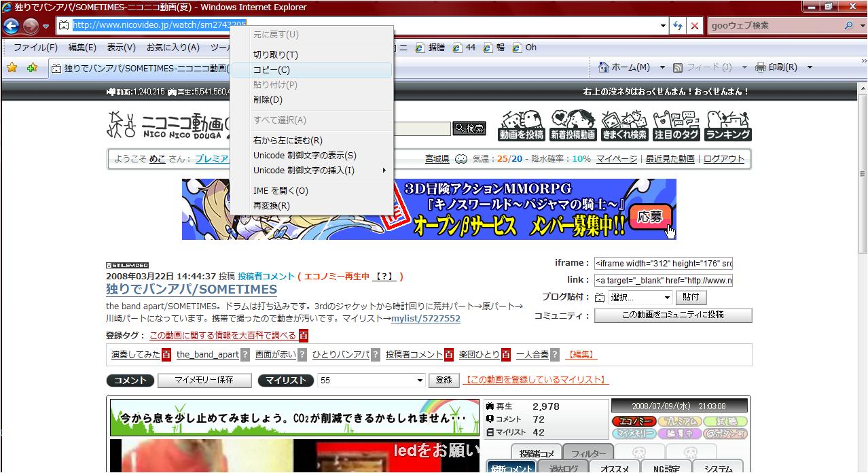The width and height of the screenshot is (868, 473).
Task: Click the ランキング icon
Action: (x=728, y=126)
